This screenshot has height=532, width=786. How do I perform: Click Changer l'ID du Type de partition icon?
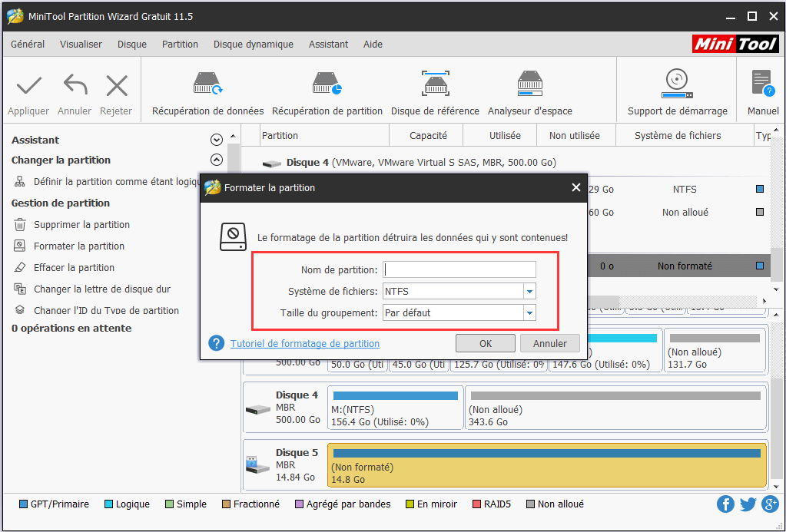tap(19, 310)
